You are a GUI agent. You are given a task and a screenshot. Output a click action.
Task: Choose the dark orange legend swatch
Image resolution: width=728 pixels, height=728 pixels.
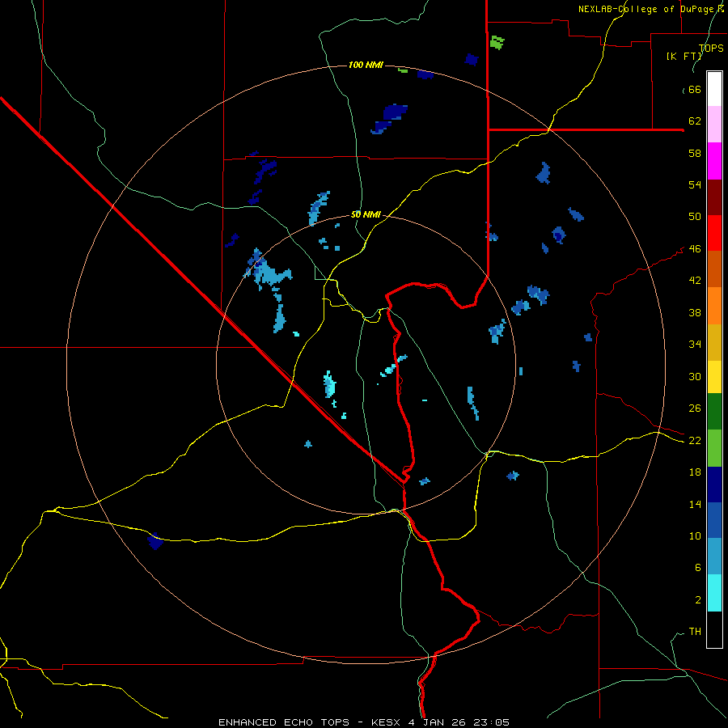point(714,269)
